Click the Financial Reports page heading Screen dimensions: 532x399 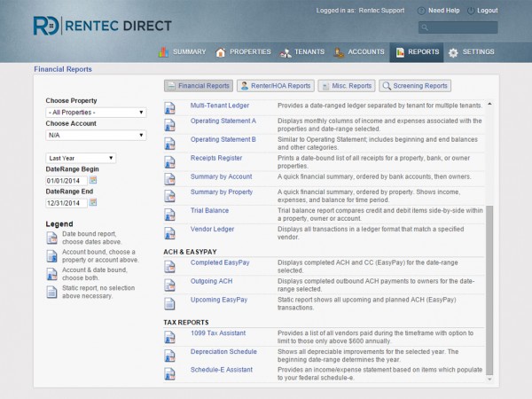click(x=63, y=69)
